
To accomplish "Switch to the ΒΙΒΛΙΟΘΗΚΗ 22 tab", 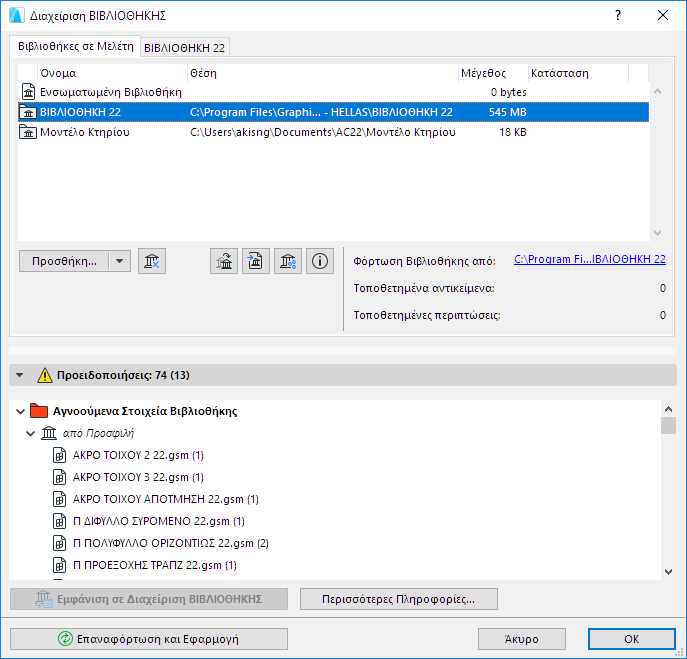I will pyautogui.click(x=184, y=48).
